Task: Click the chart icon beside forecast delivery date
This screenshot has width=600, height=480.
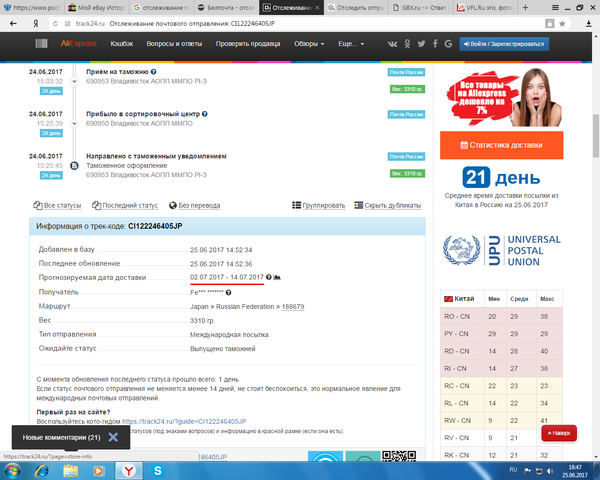Action: tap(277, 277)
